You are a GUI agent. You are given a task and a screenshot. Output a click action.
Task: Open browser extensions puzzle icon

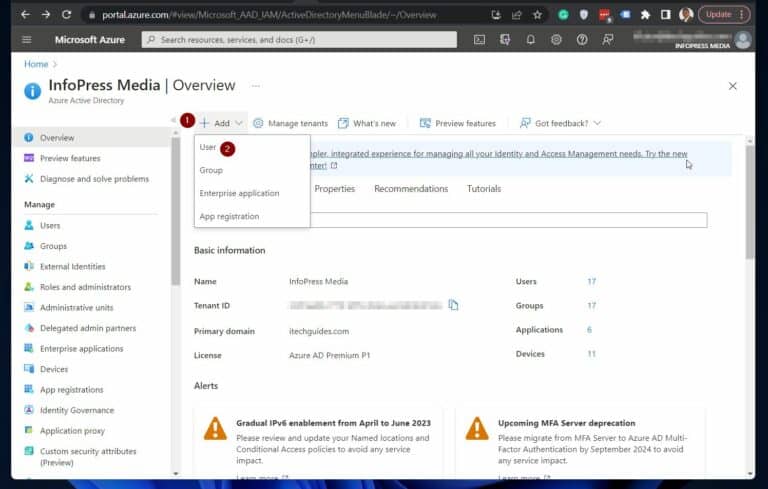pos(646,15)
